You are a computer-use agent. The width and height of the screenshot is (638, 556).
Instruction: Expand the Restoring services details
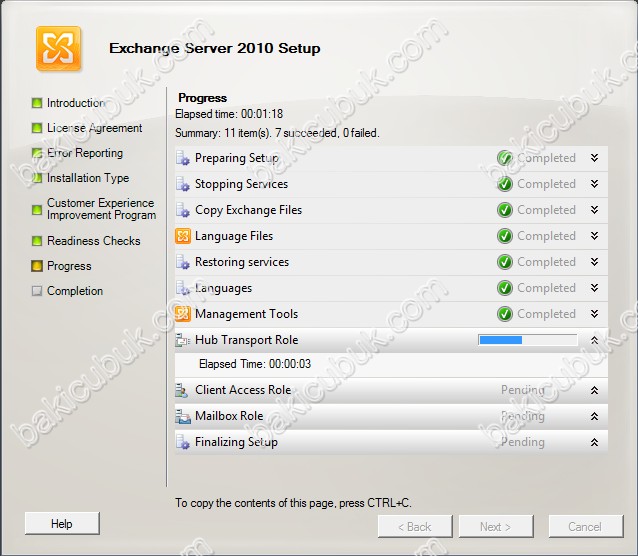[594, 262]
